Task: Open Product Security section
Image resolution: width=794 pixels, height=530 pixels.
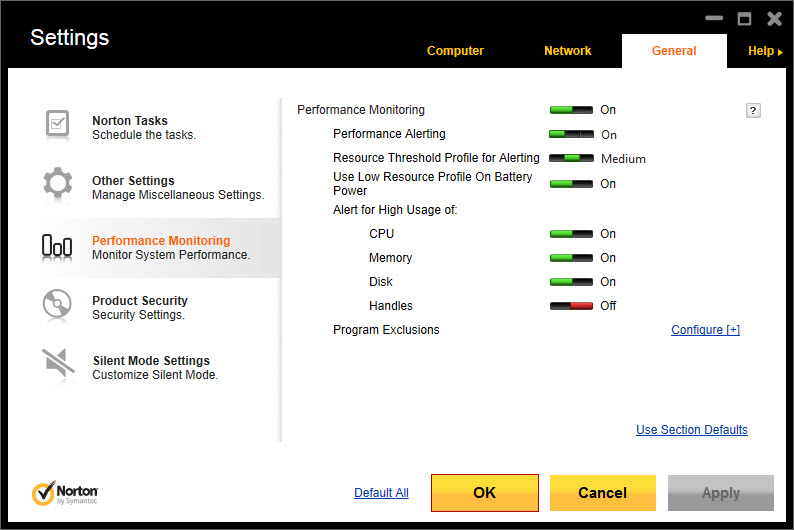Action: click(x=140, y=301)
